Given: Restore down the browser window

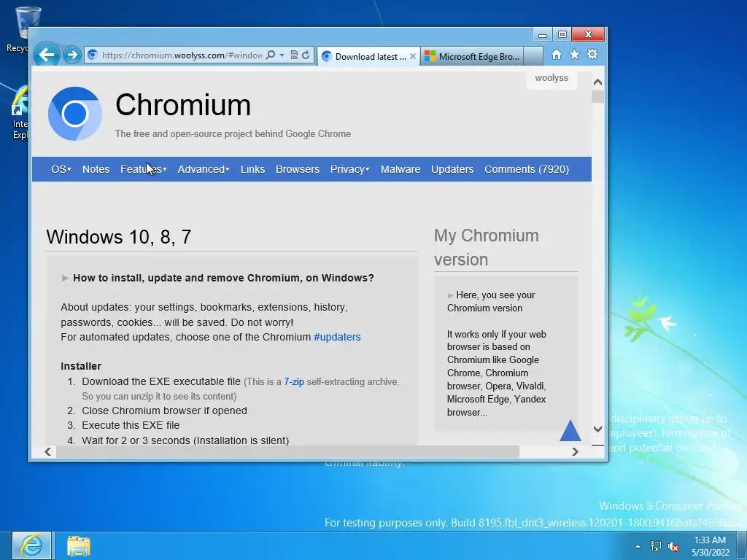Looking at the screenshot, I should 562,35.
